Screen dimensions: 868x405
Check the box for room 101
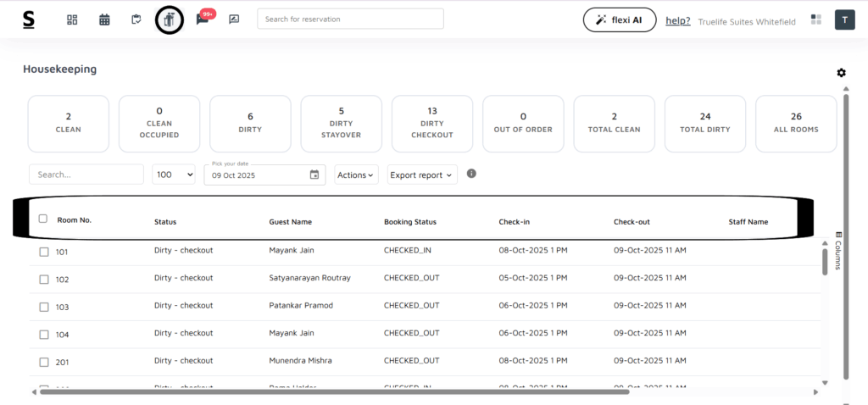point(44,252)
